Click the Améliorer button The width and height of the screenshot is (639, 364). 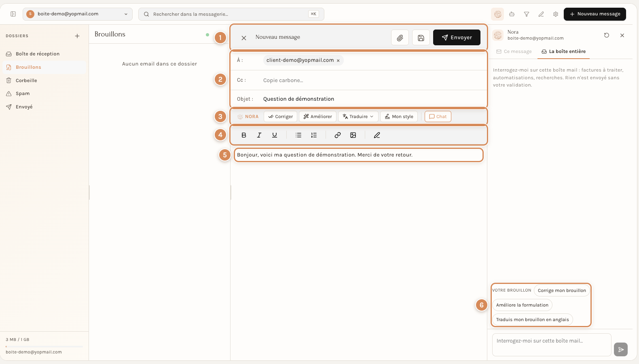click(317, 116)
